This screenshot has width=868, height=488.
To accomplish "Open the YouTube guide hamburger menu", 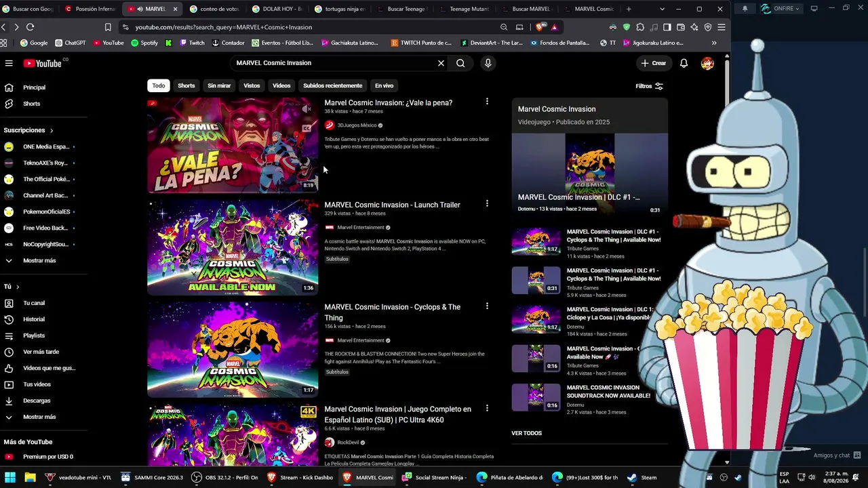I will click(9, 63).
